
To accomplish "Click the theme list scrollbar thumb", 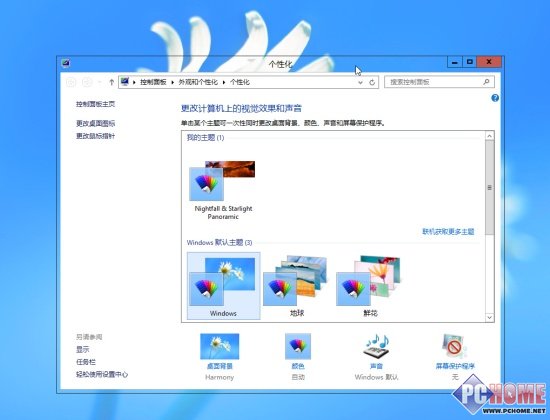I will [490, 188].
